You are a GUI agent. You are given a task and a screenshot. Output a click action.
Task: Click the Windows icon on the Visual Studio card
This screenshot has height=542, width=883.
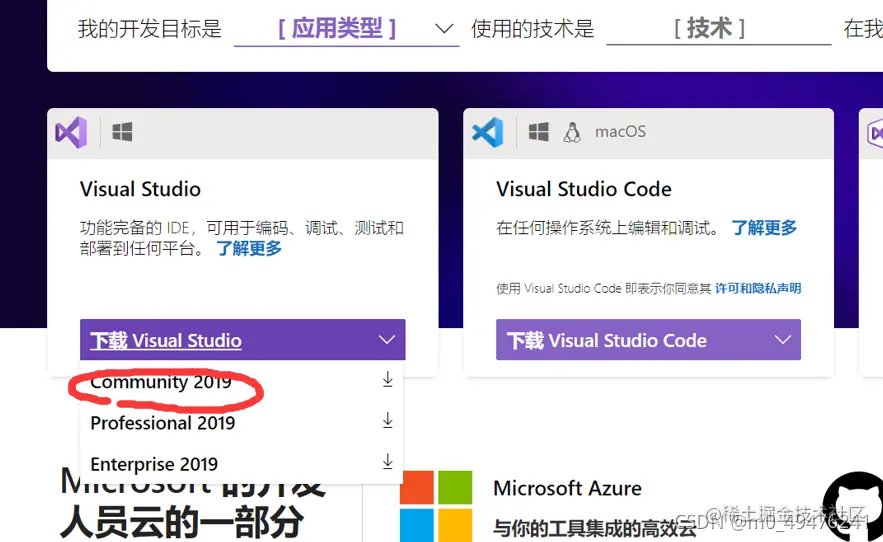[x=122, y=132]
